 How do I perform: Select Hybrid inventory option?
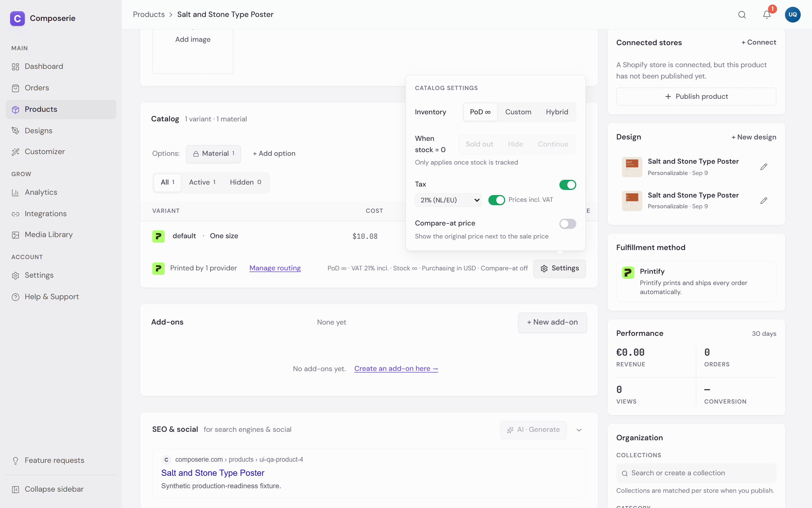[x=557, y=112]
